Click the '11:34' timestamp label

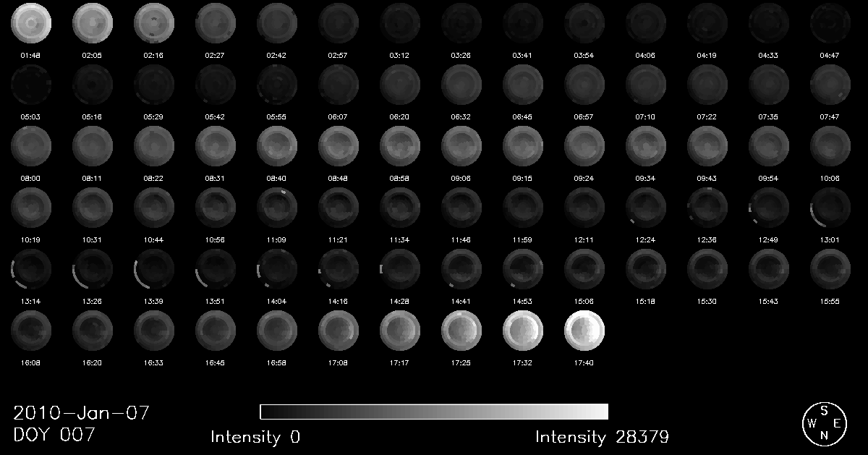click(399, 239)
